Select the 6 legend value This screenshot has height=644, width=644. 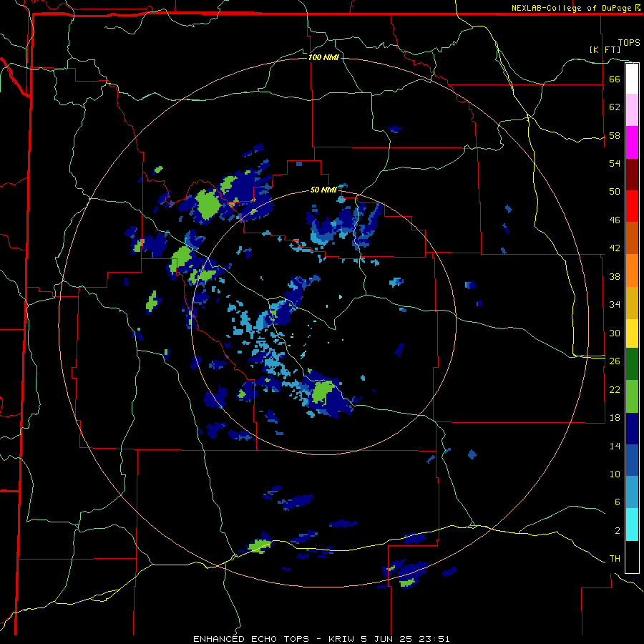tap(617, 502)
